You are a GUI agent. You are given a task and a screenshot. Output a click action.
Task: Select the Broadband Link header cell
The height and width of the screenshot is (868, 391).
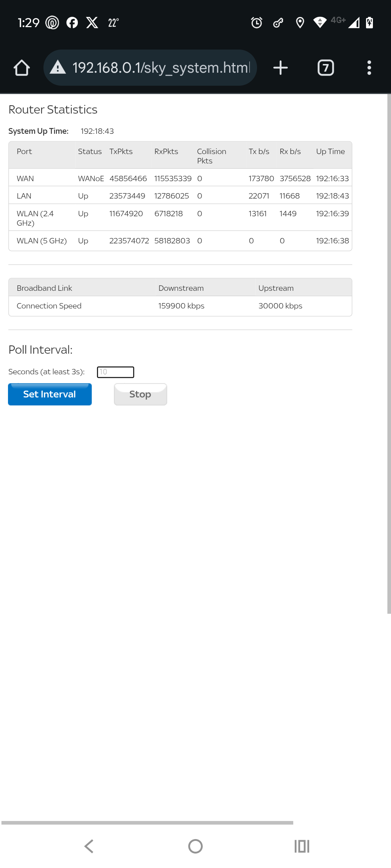tap(44, 288)
